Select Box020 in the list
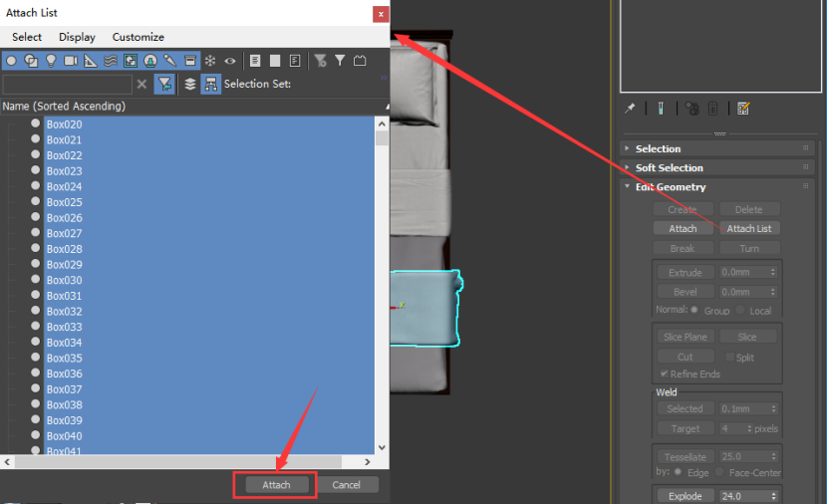 64,125
